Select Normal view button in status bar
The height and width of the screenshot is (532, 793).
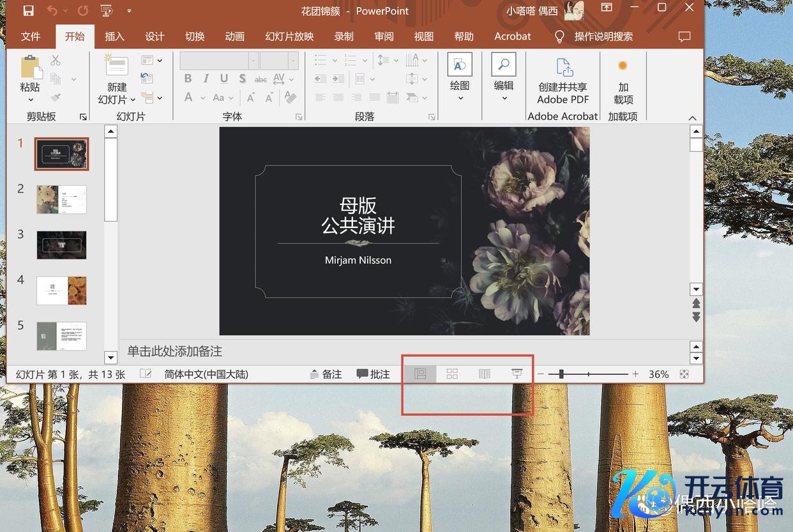(x=420, y=374)
